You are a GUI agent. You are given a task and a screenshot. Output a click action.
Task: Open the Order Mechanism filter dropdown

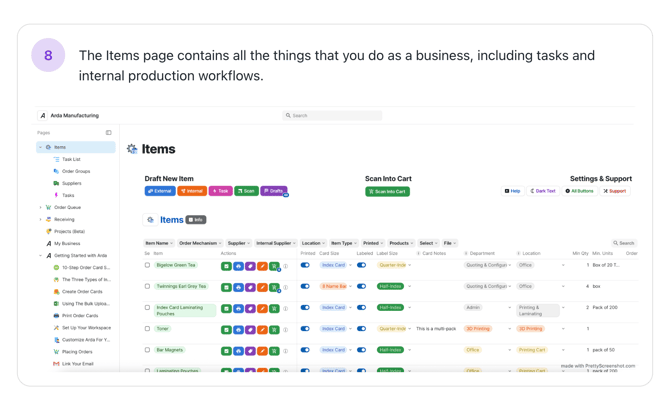(199, 243)
